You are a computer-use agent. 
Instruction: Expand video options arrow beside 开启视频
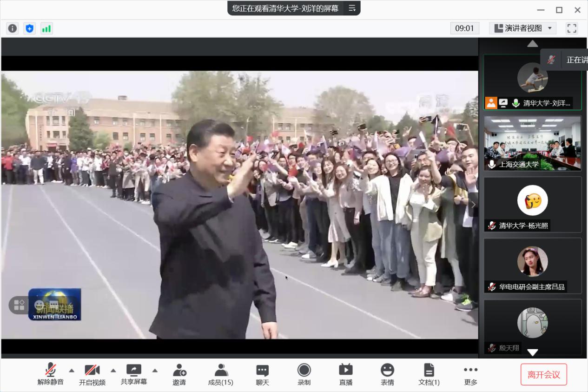pyautogui.click(x=113, y=371)
